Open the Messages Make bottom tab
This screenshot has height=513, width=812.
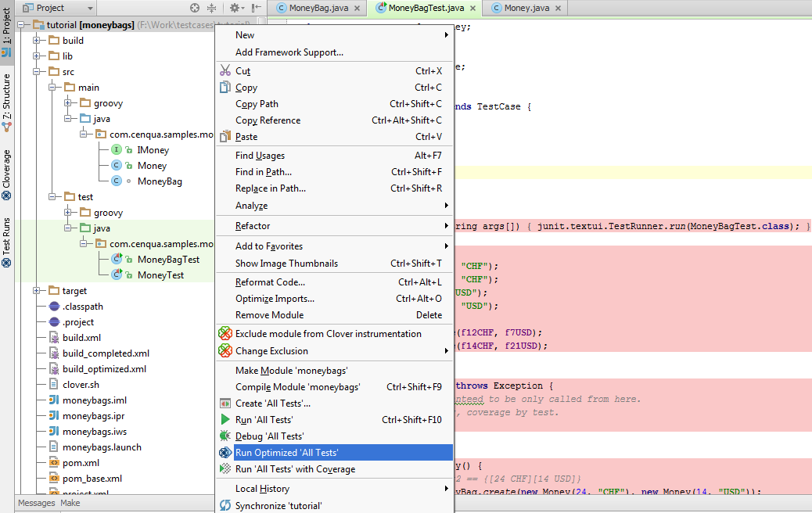(49, 503)
